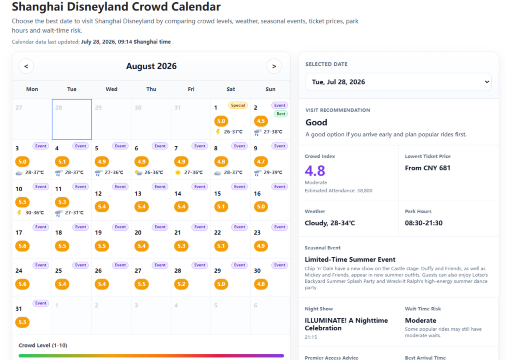Click the Event badge on August 3
The height and width of the screenshot is (360, 506).
click(x=41, y=146)
